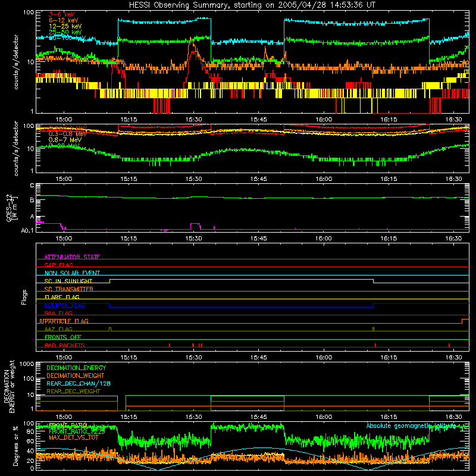Screen dimensions: 476x476
Task: Click the 'FRONT_RATIO_1225' legend label
Action: [x=77, y=431]
